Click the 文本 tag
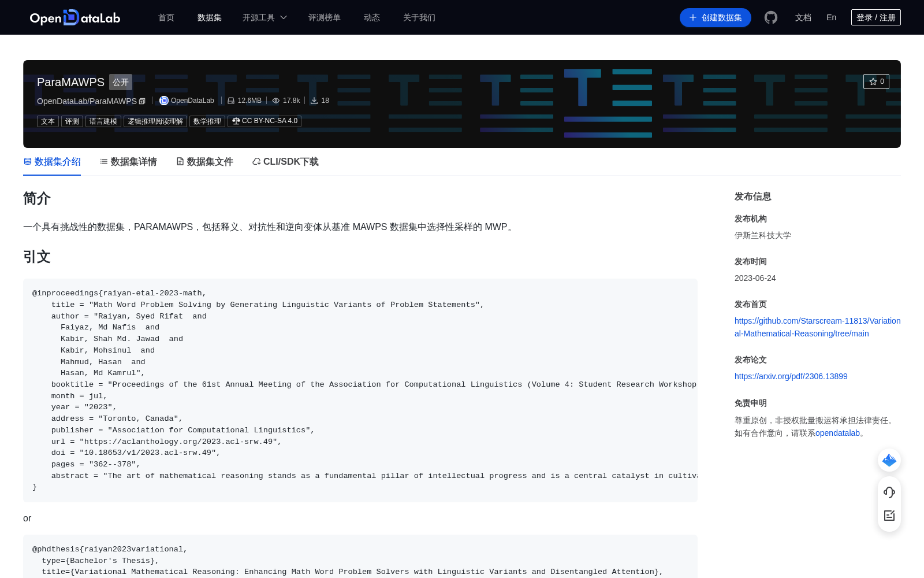The width and height of the screenshot is (924, 578). coord(48,121)
